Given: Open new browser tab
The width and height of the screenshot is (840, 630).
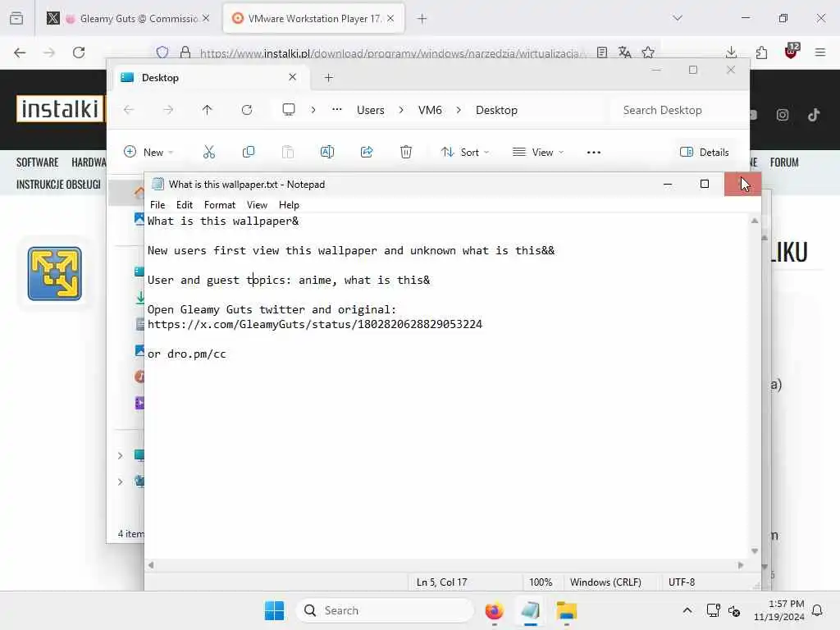Looking at the screenshot, I should 422,19.
